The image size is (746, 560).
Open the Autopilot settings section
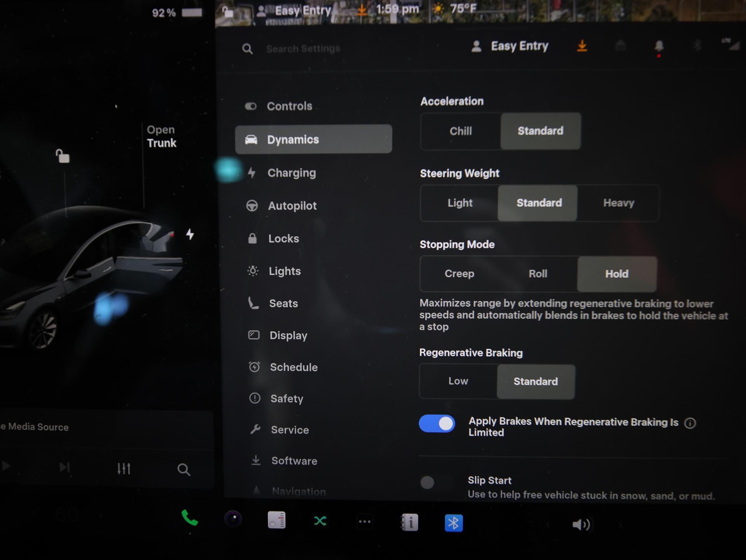(292, 206)
